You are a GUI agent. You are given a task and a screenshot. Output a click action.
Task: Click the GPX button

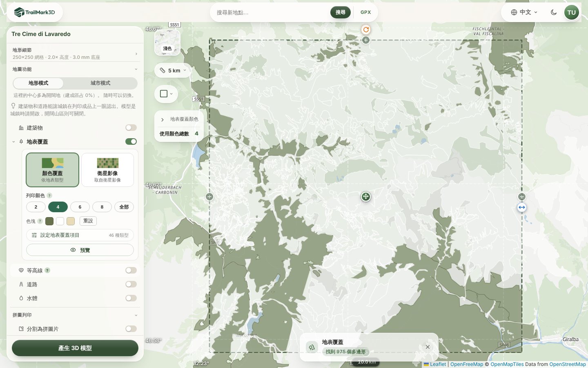366,12
